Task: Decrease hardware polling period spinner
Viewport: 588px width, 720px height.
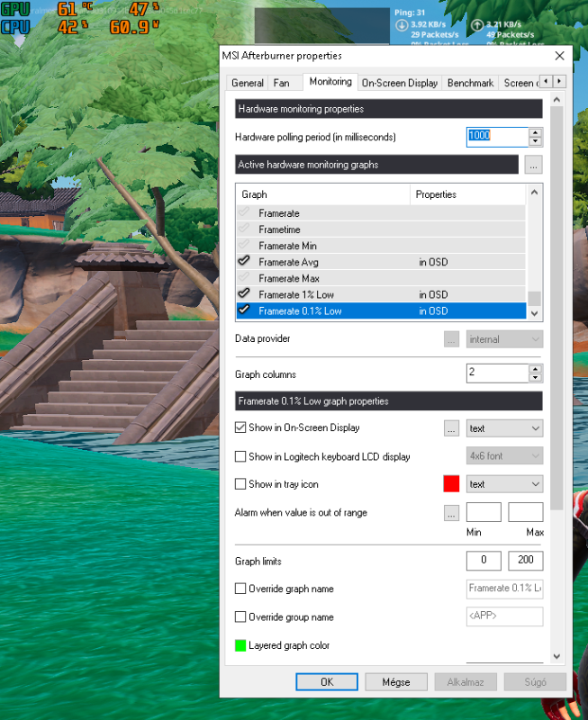Action: coord(535,141)
